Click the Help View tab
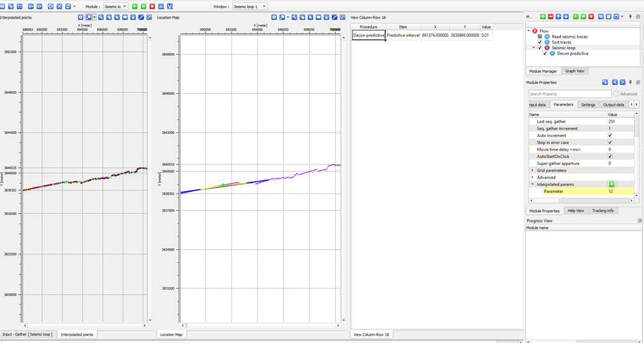This screenshot has height=343, width=644. coord(576,211)
